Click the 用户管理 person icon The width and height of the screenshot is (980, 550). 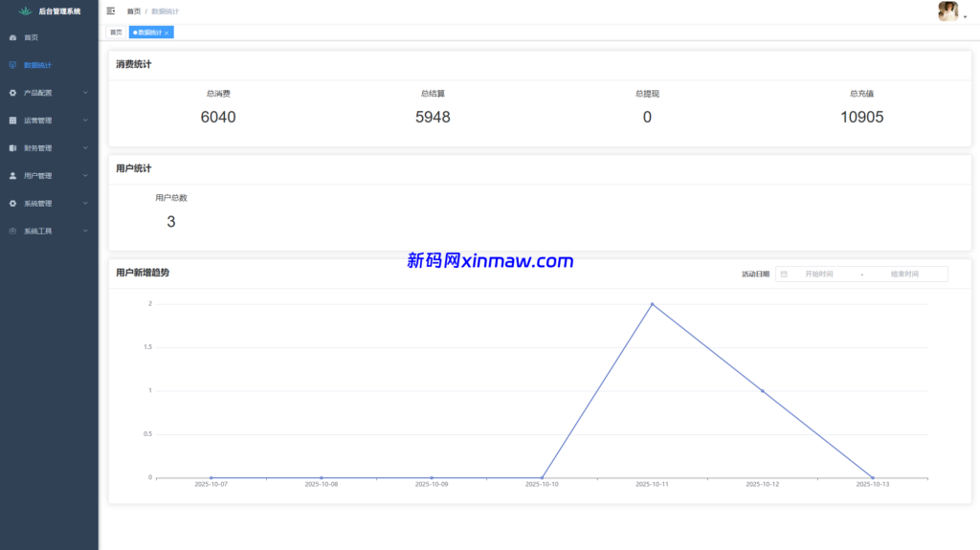pos(12,176)
